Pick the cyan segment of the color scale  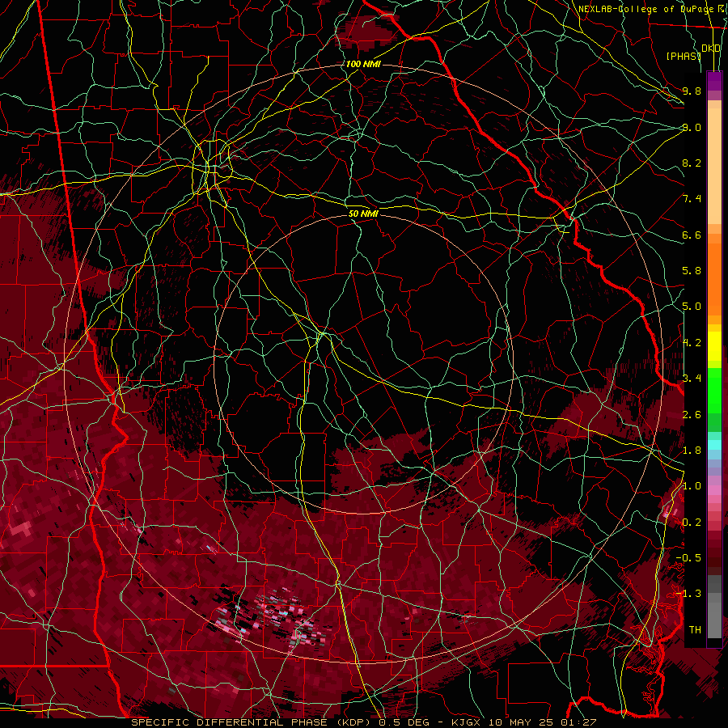point(714,445)
